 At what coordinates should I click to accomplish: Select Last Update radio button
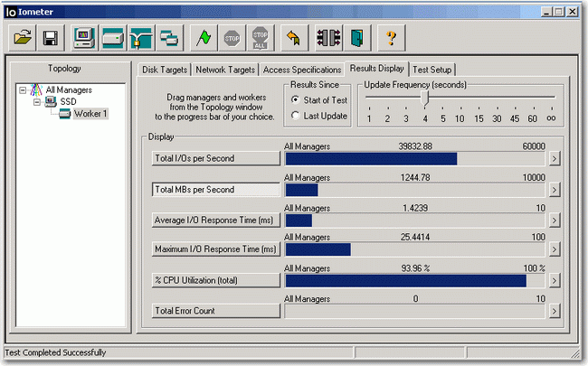click(x=296, y=116)
